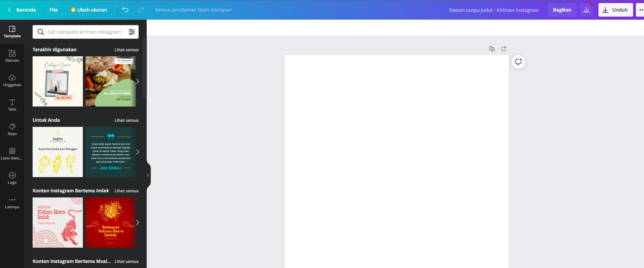Open the insights bar chart icon
The image size is (644, 268).
click(x=586, y=10)
